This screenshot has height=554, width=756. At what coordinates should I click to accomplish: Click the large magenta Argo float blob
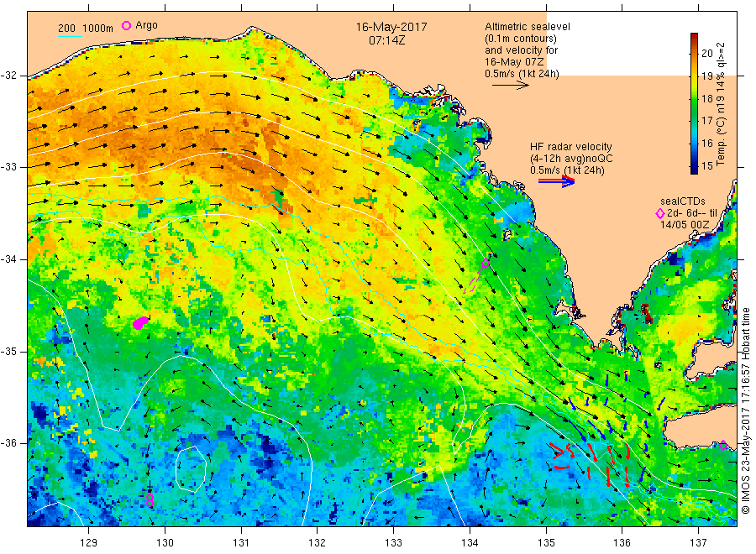click(x=141, y=322)
